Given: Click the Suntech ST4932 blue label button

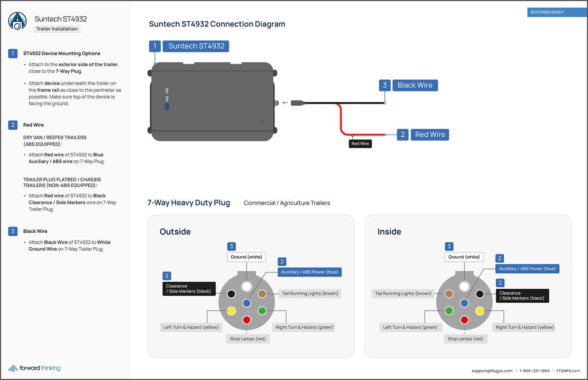Looking at the screenshot, I should (196, 46).
